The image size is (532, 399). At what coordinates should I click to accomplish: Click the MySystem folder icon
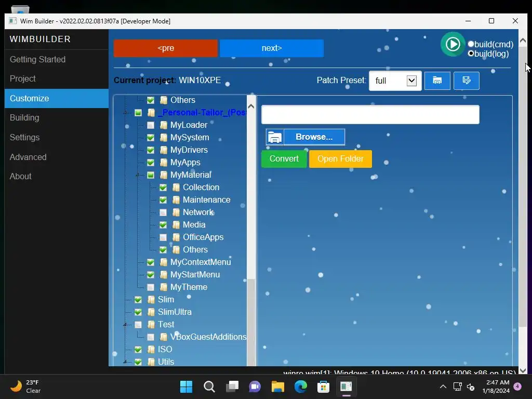[164, 138]
